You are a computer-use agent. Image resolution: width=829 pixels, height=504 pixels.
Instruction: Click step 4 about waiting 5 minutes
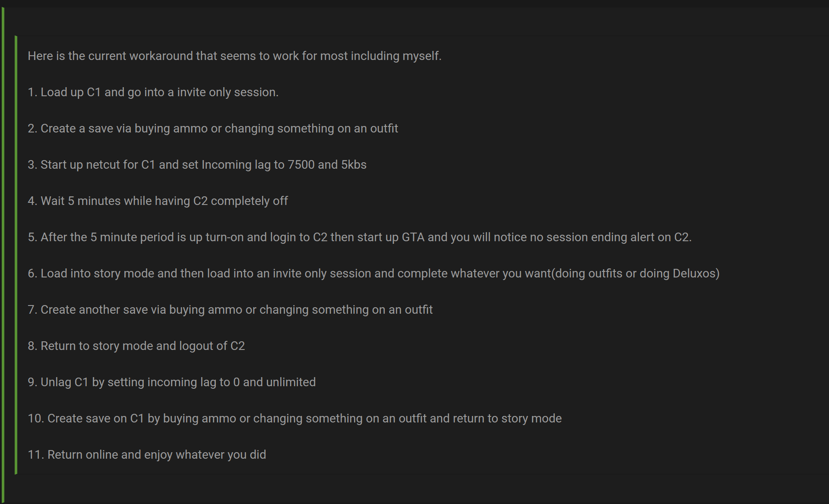coord(158,201)
